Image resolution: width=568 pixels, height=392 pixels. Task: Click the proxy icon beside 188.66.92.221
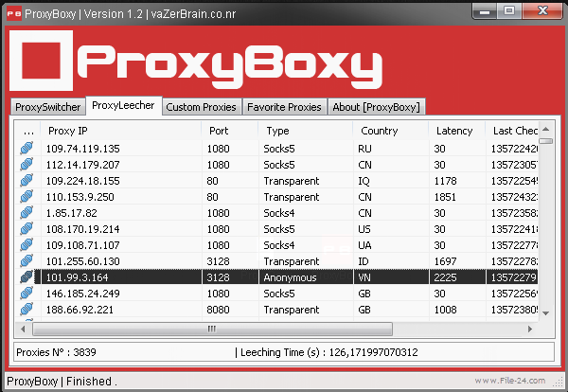pyautogui.click(x=27, y=309)
